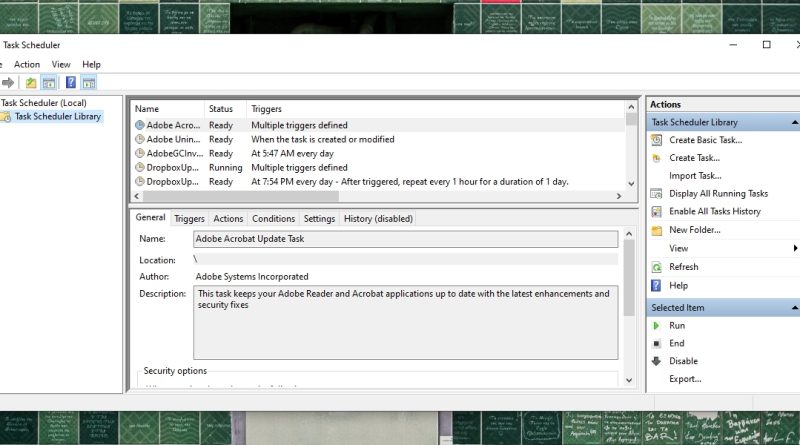This screenshot has height=445, width=800.
Task: Click the clock icon of Adobe Acro... task
Action: [x=139, y=125]
